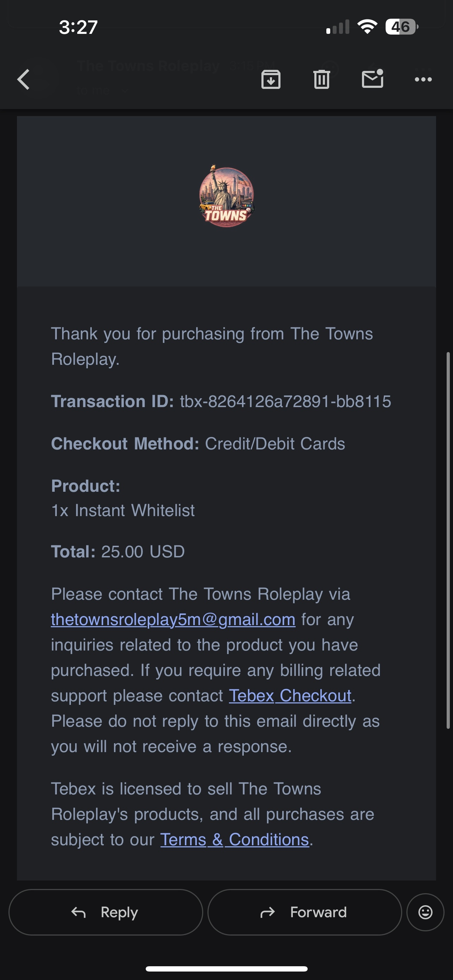Click the vertical scrollbar on the right
Screen dimensions: 453x980
pos(448,540)
